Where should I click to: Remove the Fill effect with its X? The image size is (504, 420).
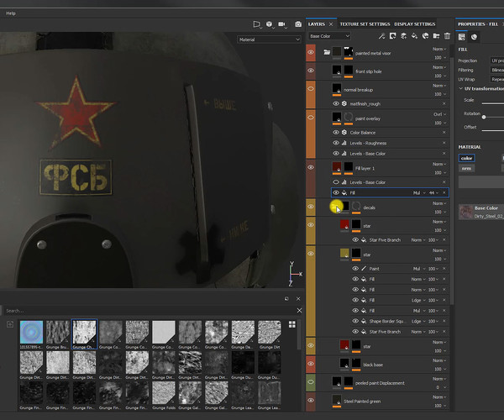[444, 192]
